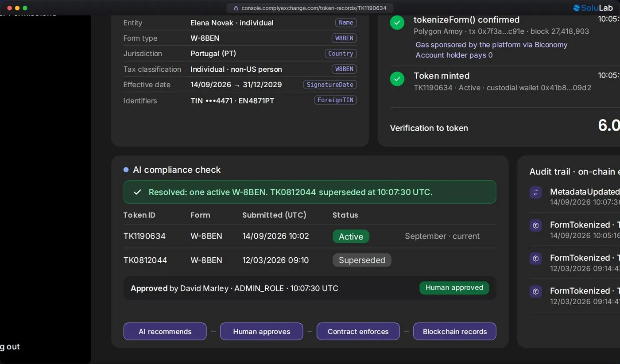The width and height of the screenshot is (620, 364).
Task: Click the Account holder pays 0 text
Action: coord(454,55)
